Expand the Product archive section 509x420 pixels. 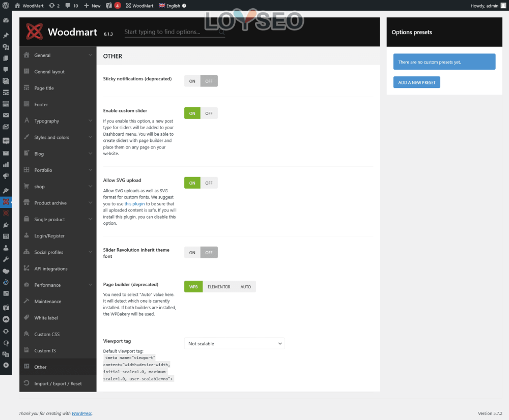coord(58,203)
